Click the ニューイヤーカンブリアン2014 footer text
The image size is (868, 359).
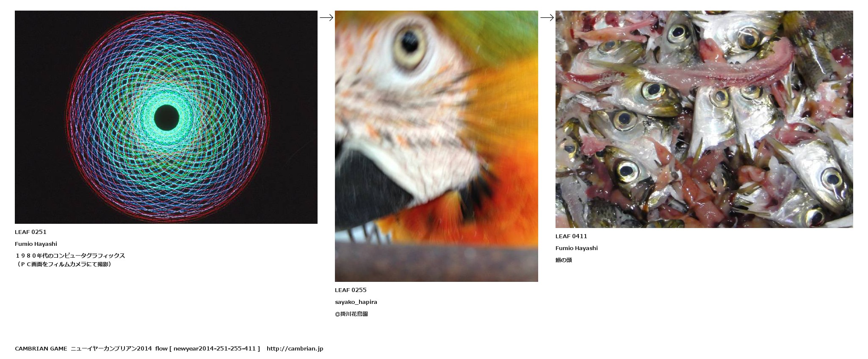click(x=111, y=348)
